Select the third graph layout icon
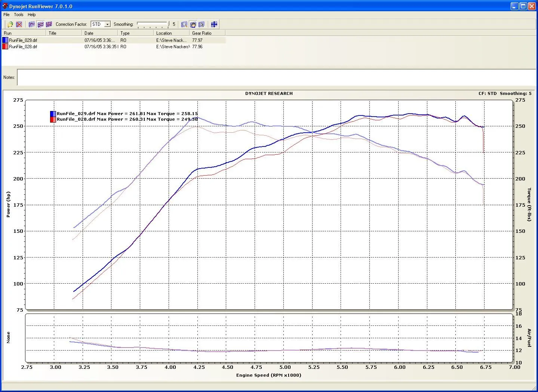538x392 pixels. [x=49, y=24]
